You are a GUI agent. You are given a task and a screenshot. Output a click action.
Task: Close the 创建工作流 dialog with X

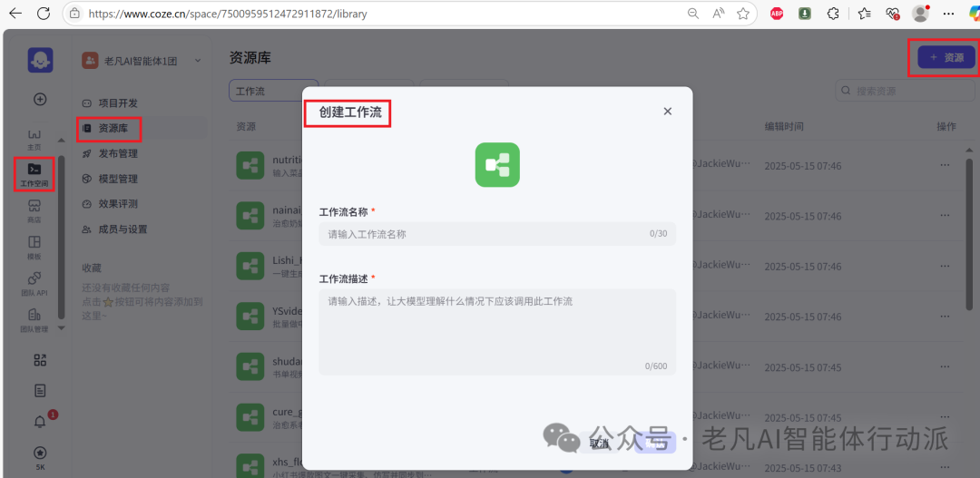tap(668, 112)
